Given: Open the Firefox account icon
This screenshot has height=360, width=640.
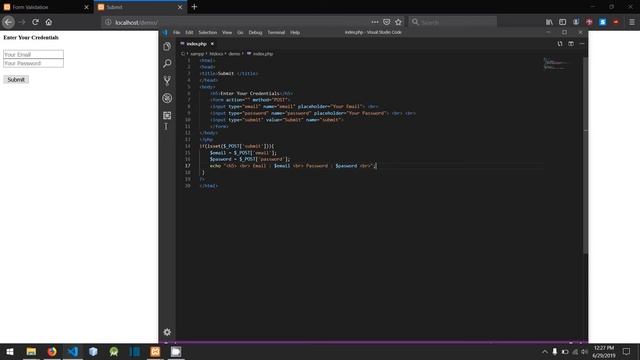Looking at the screenshot, I should [x=576, y=22].
